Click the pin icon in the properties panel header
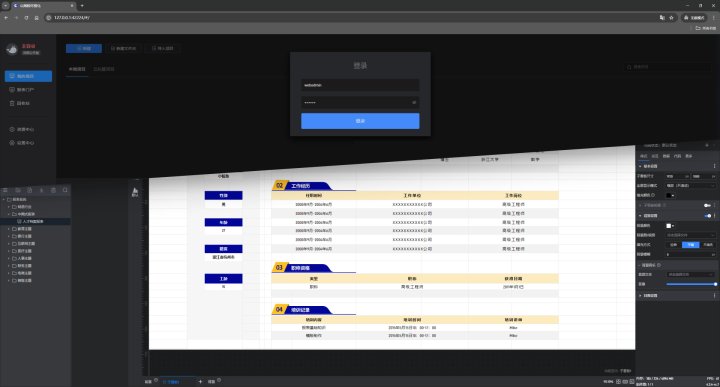 pos(707,145)
